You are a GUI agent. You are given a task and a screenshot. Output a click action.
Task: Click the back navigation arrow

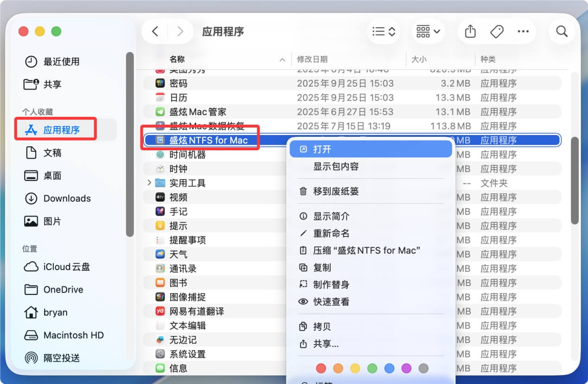coord(155,32)
